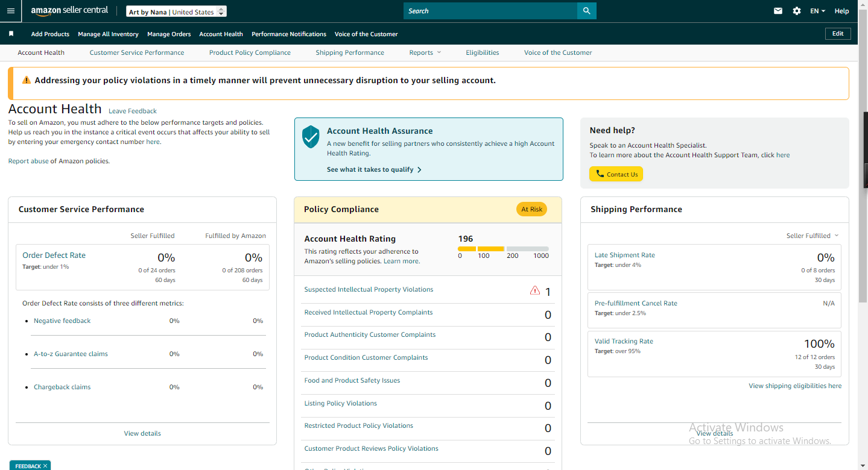Open the Eligibilities tab

tap(483, 52)
